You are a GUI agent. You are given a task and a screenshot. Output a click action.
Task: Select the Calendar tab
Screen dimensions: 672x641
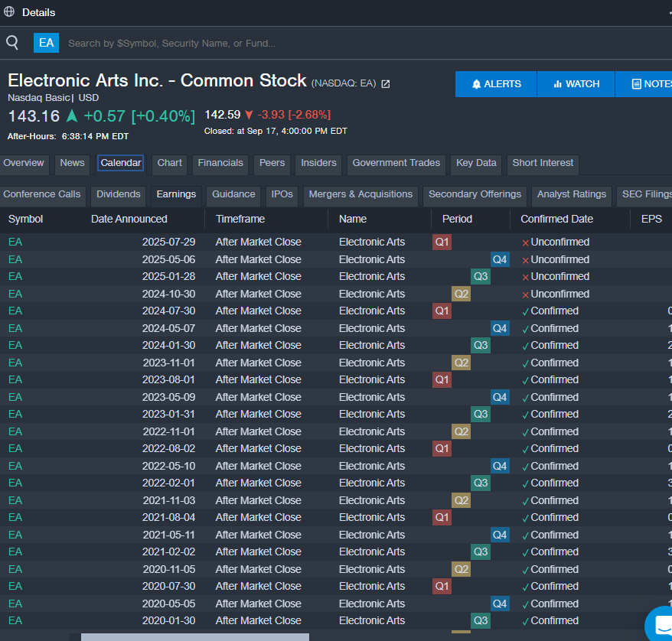(121, 163)
